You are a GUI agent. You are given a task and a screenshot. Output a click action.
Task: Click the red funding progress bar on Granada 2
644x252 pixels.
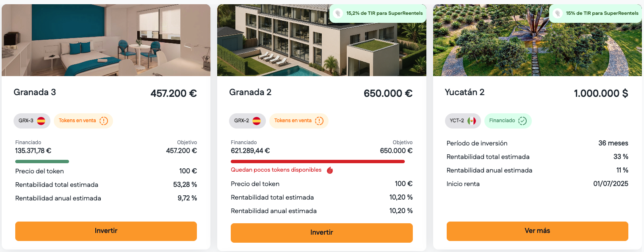(318, 162)
